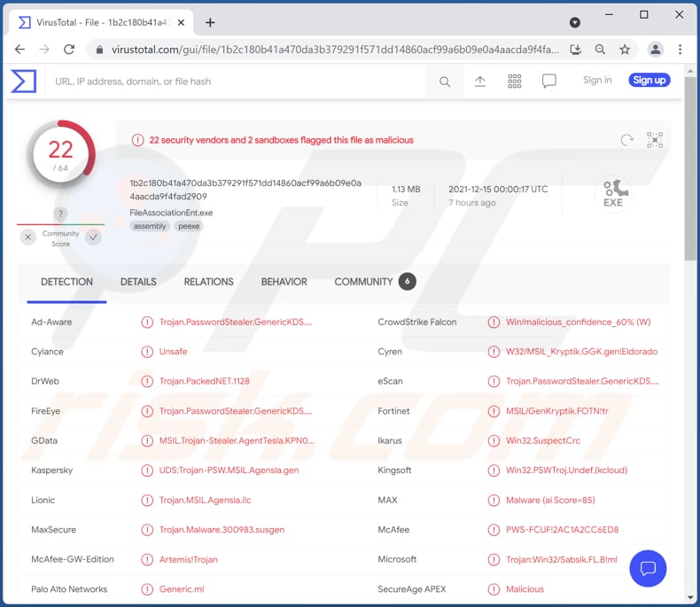This screenshot has width=700, height=607.
Task: Click the VirusTotal logo icon
Action: (23, 82)
